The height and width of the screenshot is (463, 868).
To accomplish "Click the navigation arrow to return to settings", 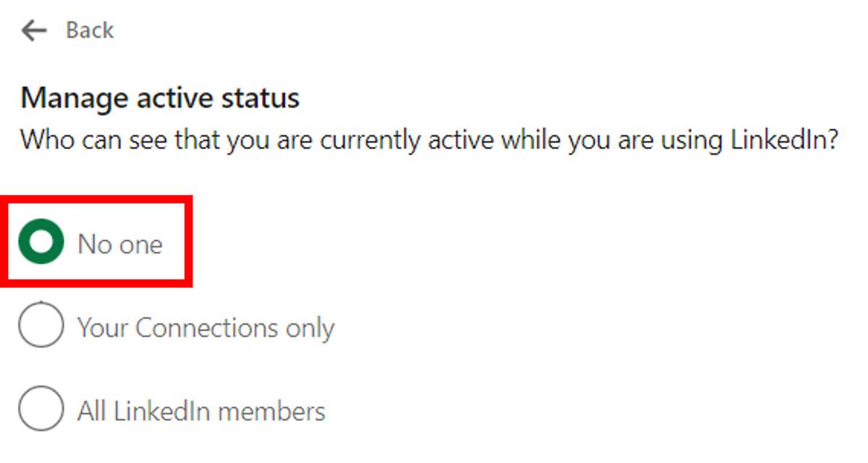I will (x=34, y=29).
